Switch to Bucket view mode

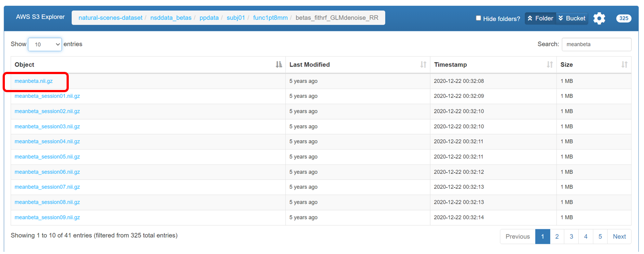click(x=572, y=18)
